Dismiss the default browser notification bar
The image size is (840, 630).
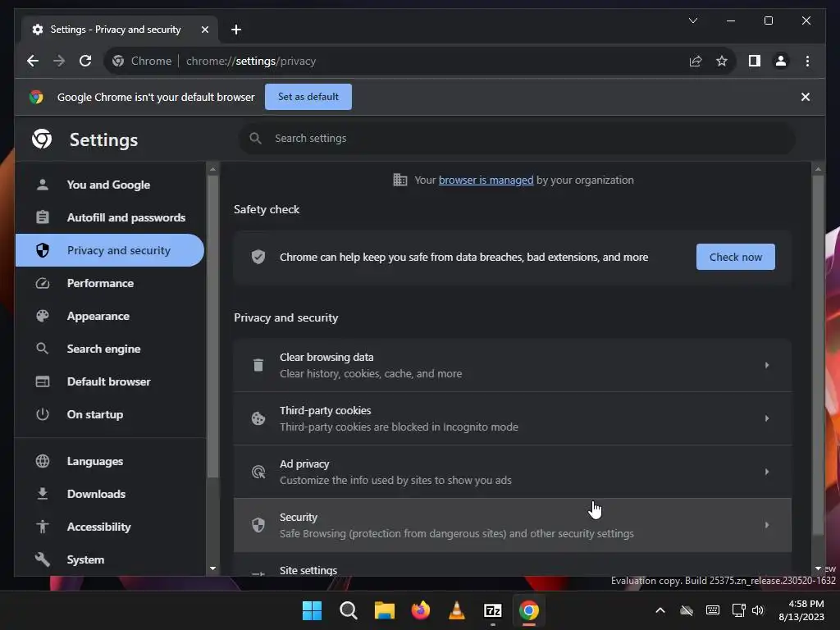point(806,97)
